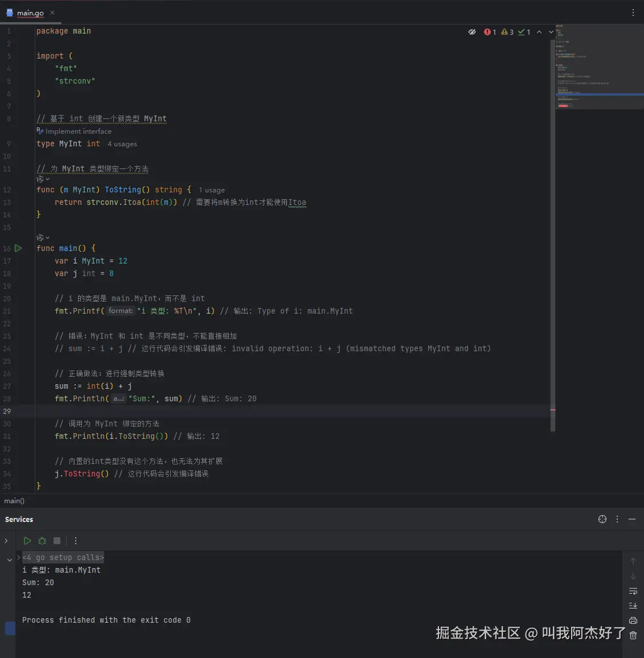Click the typo check indicator showing 1

click(524, 32)
